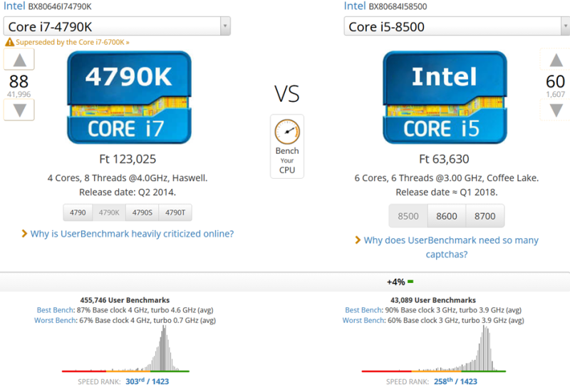Click the superseded warning triangle icon
570x392 pixels.
point(9,43)
